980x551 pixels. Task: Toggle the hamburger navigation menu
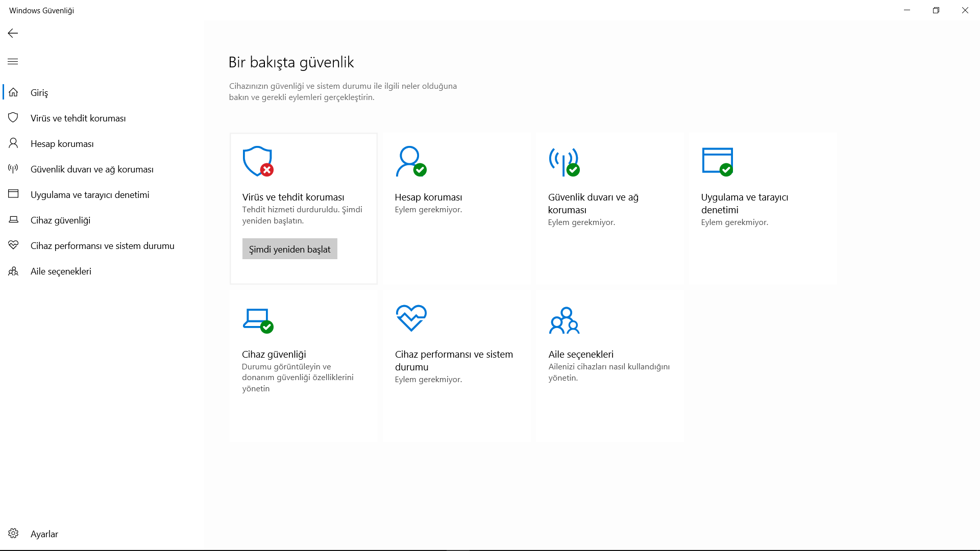pyautogui.click(x=13, y=62)
